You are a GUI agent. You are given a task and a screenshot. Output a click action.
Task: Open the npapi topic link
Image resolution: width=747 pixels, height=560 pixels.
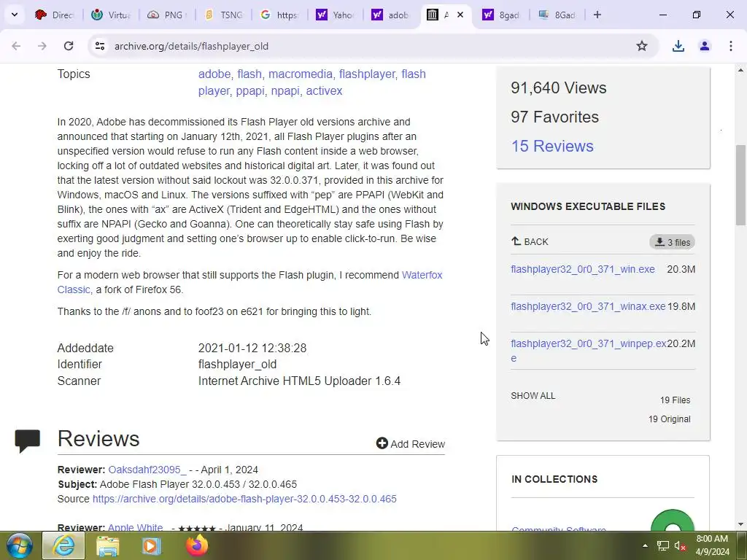coord(285,90)
